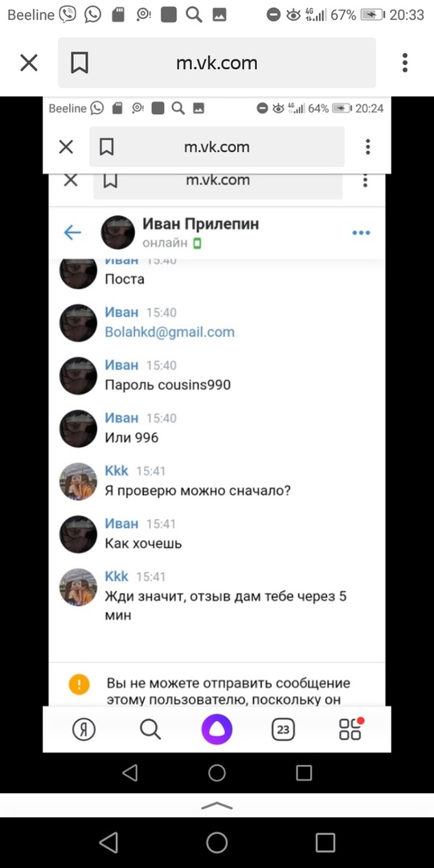Expand the bottom chevron handle
This screenshot has height=868, width=434.
(217, 805)
